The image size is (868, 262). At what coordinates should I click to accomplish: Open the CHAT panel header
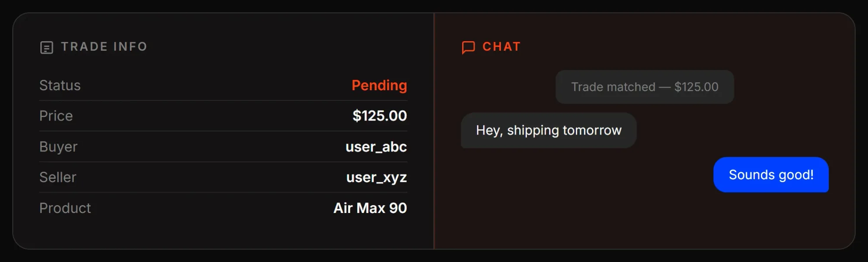click(501, 46)
